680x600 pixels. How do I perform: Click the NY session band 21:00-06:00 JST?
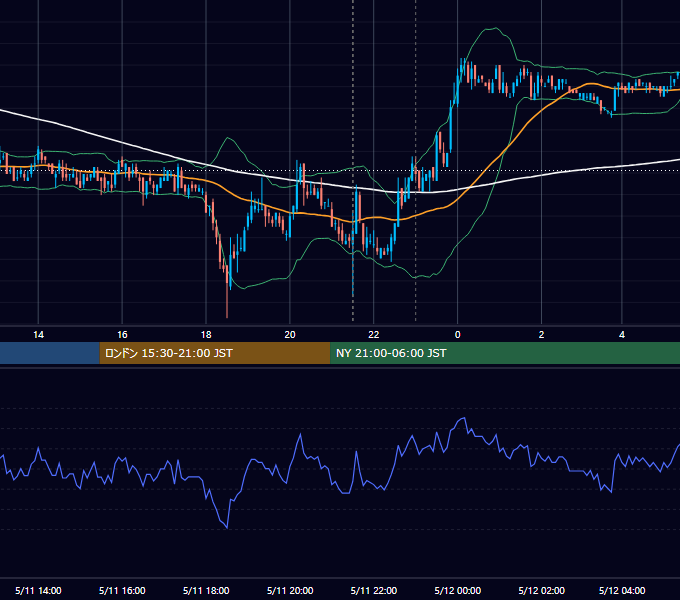pyautogui.click(x=505, y=353)
